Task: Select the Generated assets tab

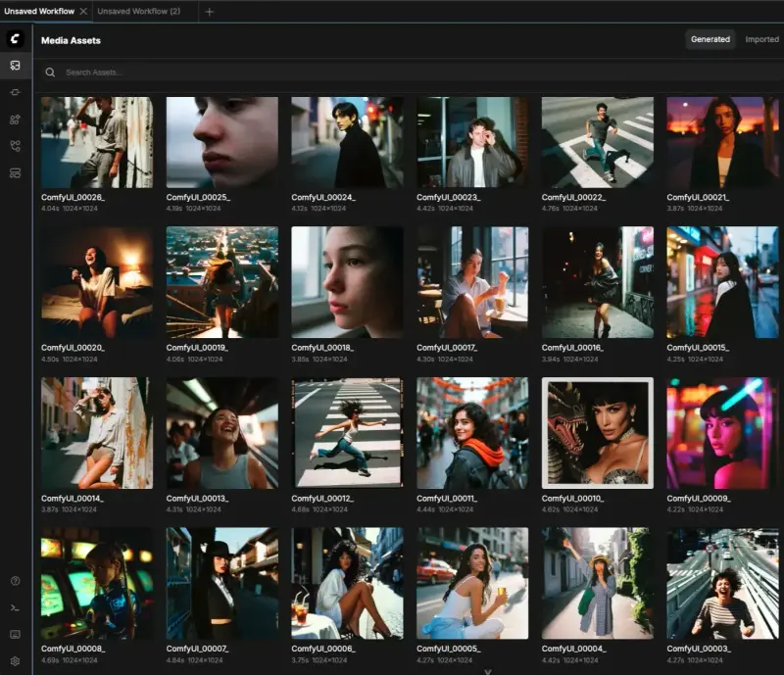Action: coord(710,40)
